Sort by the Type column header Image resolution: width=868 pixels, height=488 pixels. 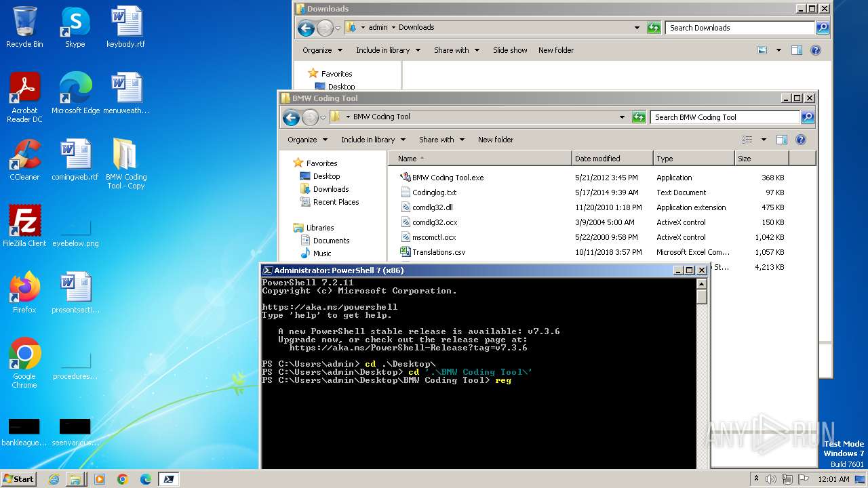click(694, 159)
